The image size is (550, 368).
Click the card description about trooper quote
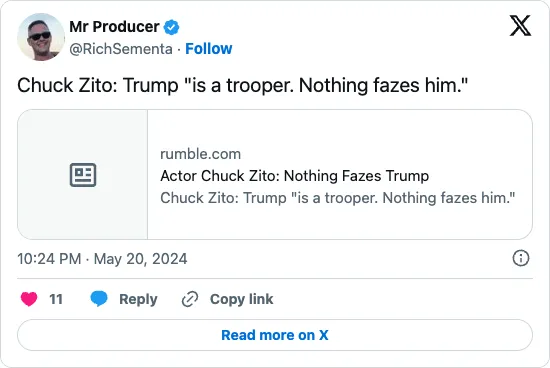[x=337, y=198]
